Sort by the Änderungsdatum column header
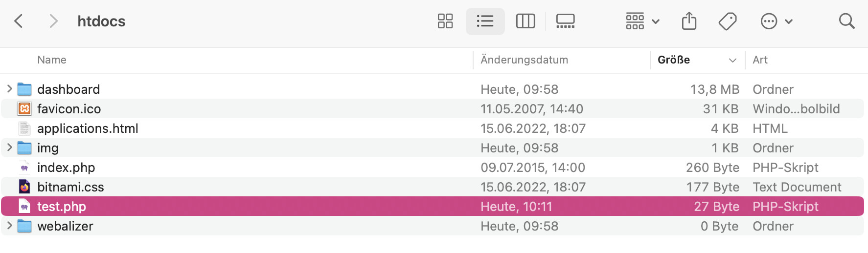The height and width of the screenshot is (253, 868). 524,60
